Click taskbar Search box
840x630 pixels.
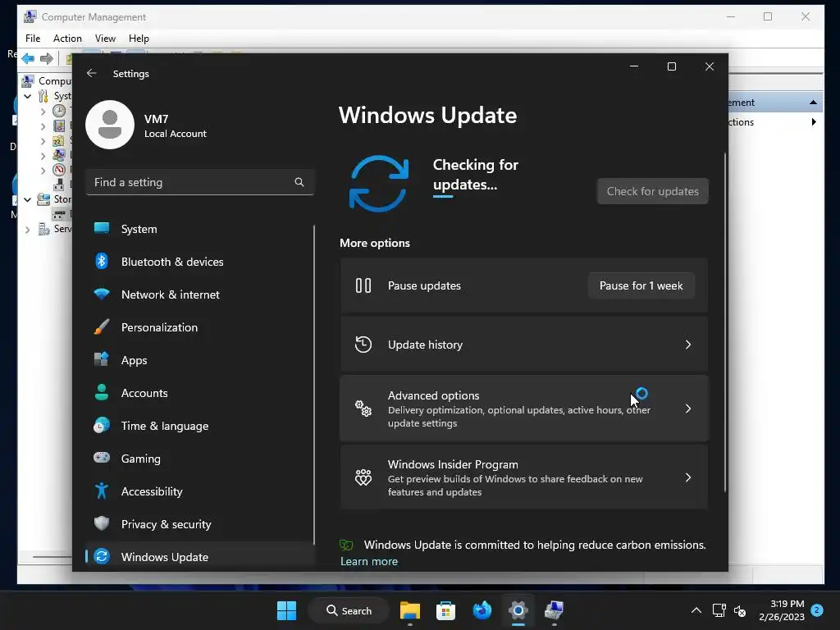click(x=349, y=610)
